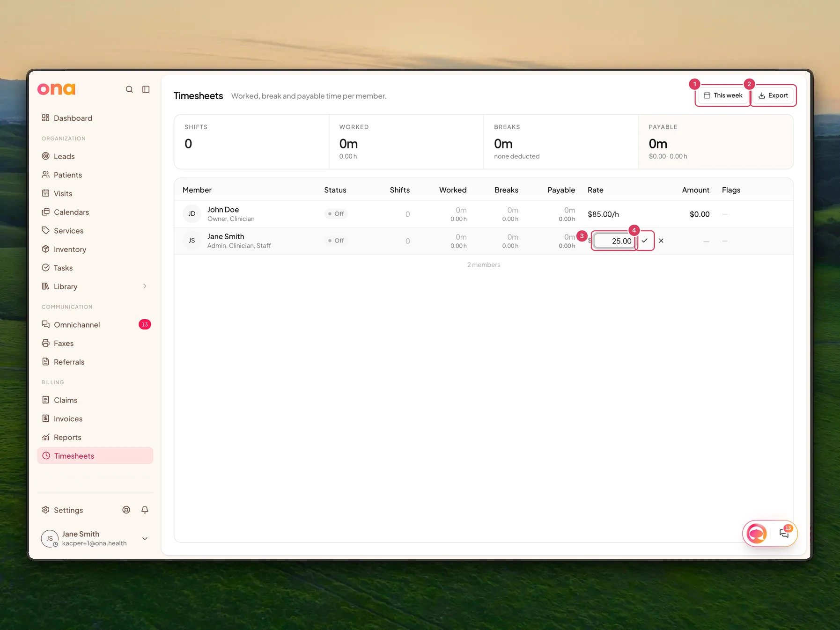View Reports in sidebar
This screenshot has height=630, width=840.
(x=95, y=437)
